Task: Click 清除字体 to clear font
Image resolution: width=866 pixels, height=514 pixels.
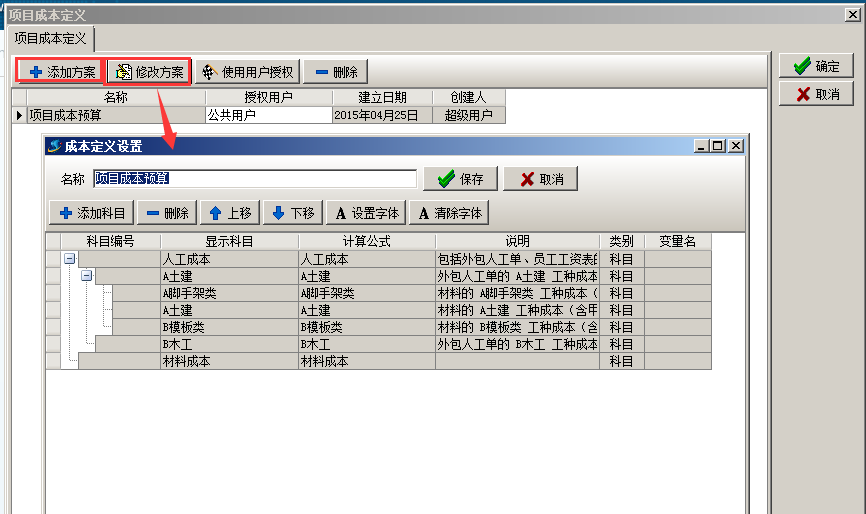Action: click(x=449, y=213)
